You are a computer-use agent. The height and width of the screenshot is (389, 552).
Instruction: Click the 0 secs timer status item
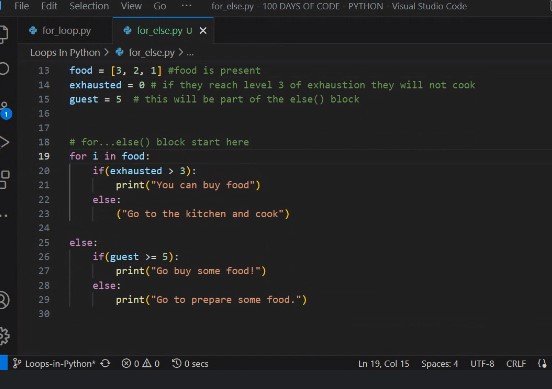click(x=190, y=363)
